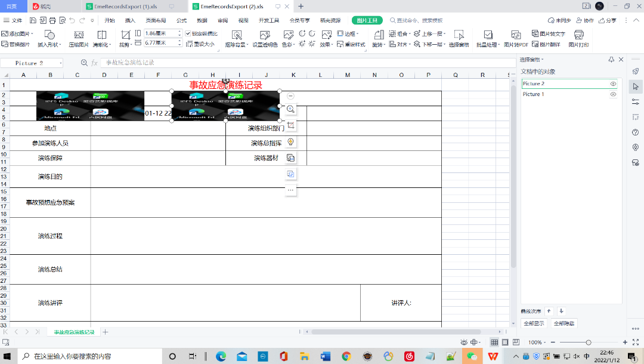Click the floating zoom magnifier icon beside picture
This screenshot has width=644, height=364.
(290, 109)
